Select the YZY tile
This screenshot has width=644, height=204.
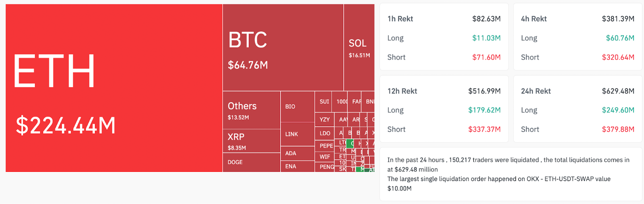[x=324, y=119]
